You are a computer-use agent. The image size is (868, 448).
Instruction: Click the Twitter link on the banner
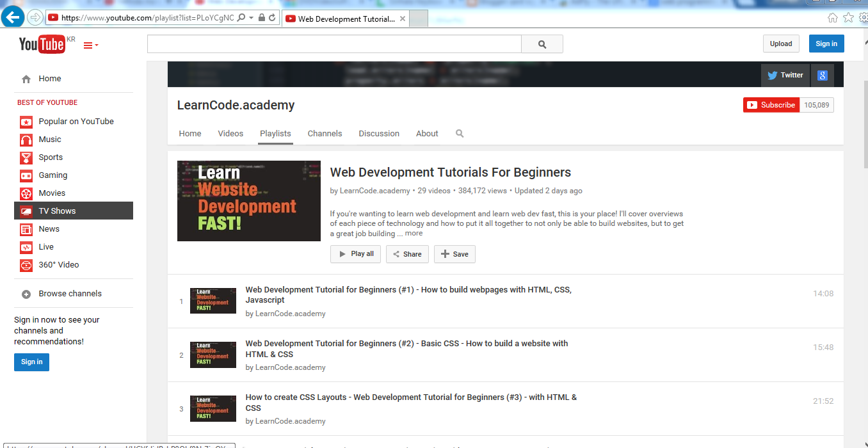tap(785, 75)
